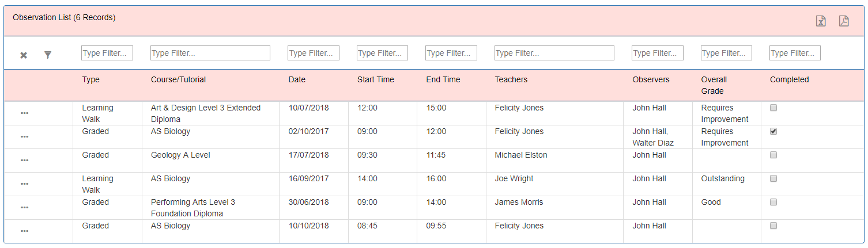Sort by the Teachers column header
Image resolution: width=868 pixels, height=248 pixels.
pyautogui.click(x=511, y=79)
